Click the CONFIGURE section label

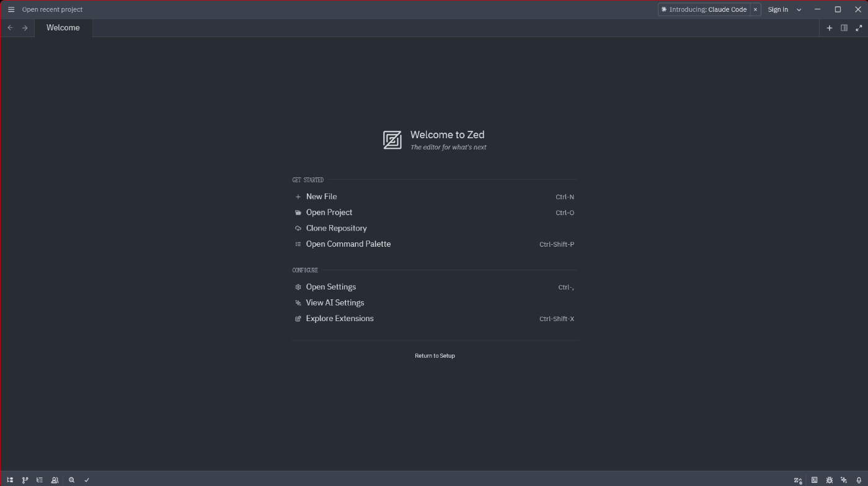pyautogui.click(x=305, y=270)
